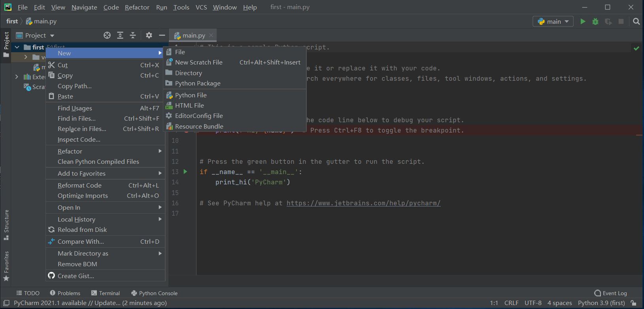This screenshot has width=644, height=309.
Task: Choose Create Gist... option
Action: pos(105,276)
